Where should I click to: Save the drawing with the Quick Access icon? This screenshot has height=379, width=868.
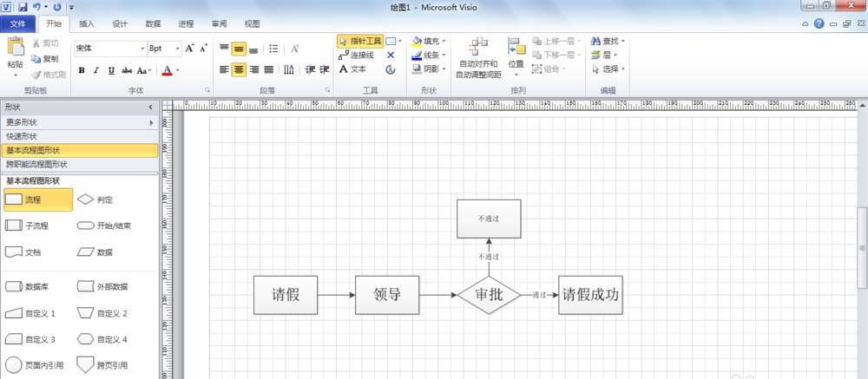[23, 7]
